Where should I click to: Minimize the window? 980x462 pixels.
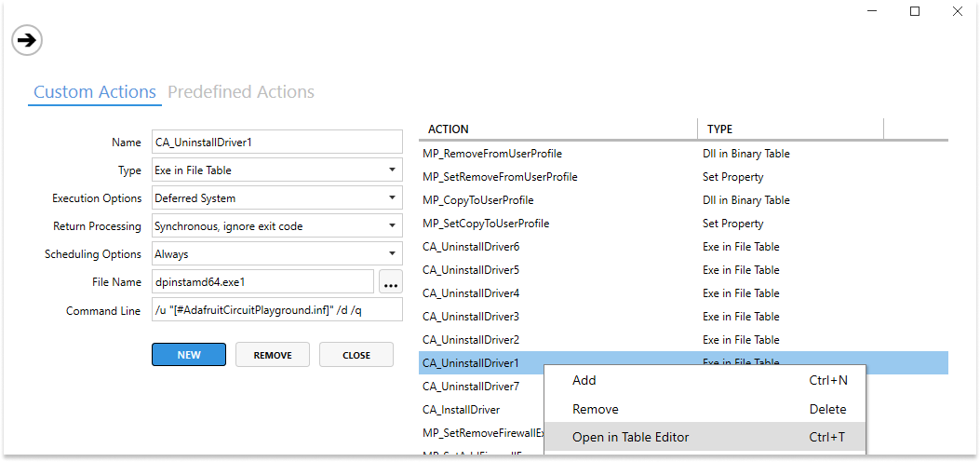point(872,11)
